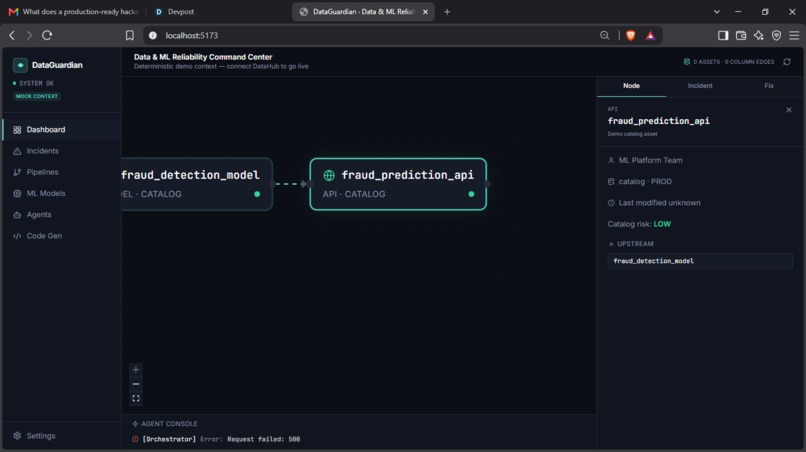This screenshot has width=806, height=452.
Task: Open the ML Models page in sidebar
Action: 62,193
